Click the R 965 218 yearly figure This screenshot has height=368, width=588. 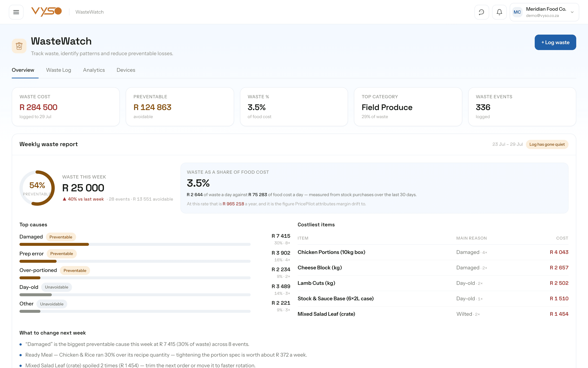tap(233, 204)
